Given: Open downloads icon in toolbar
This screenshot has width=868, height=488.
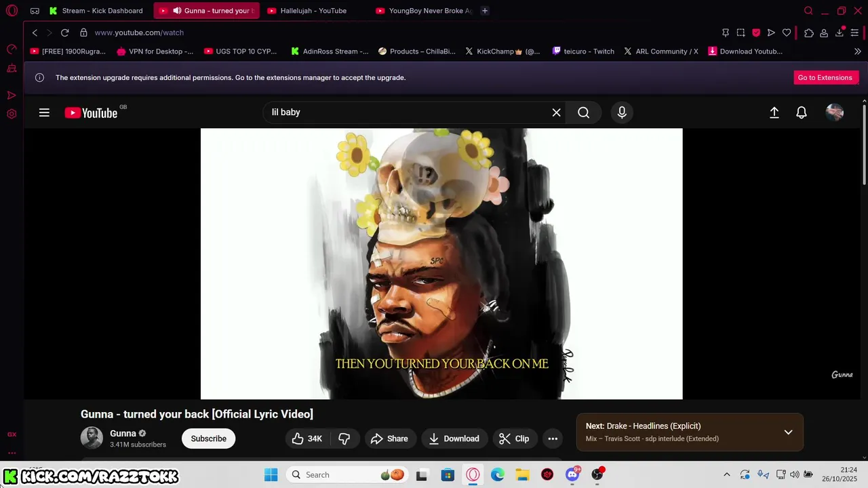Looking at the screenshot, I should pos(840,33).
